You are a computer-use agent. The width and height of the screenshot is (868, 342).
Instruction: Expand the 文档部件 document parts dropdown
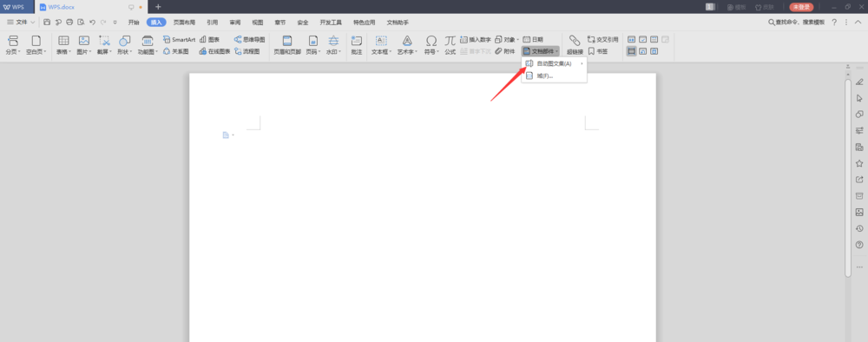pos(541,51)
